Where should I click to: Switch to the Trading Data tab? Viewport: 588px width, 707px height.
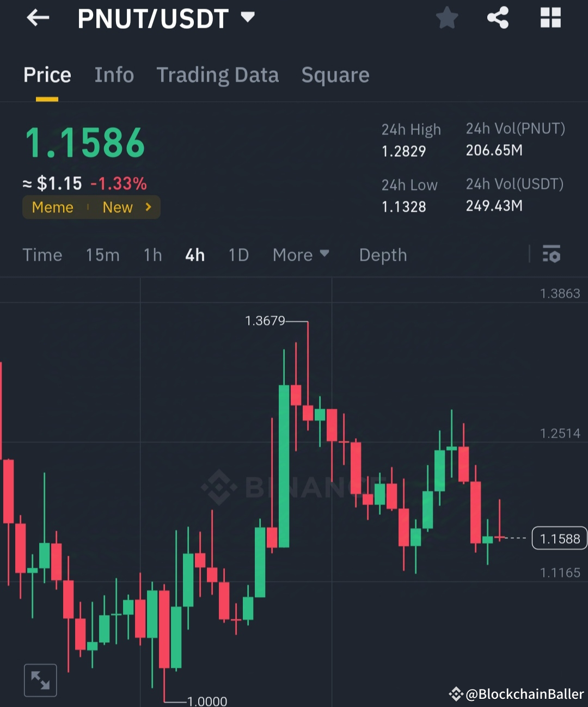[x=218, y=75]
